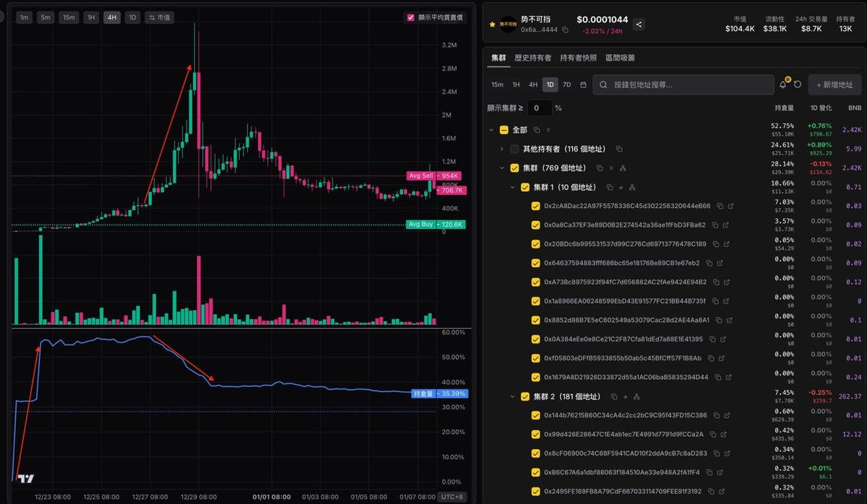Image resolution: width=867 pixels, height=504 pixels.
Task: Click the refresh icon next to bell
Action: point(798,84)
